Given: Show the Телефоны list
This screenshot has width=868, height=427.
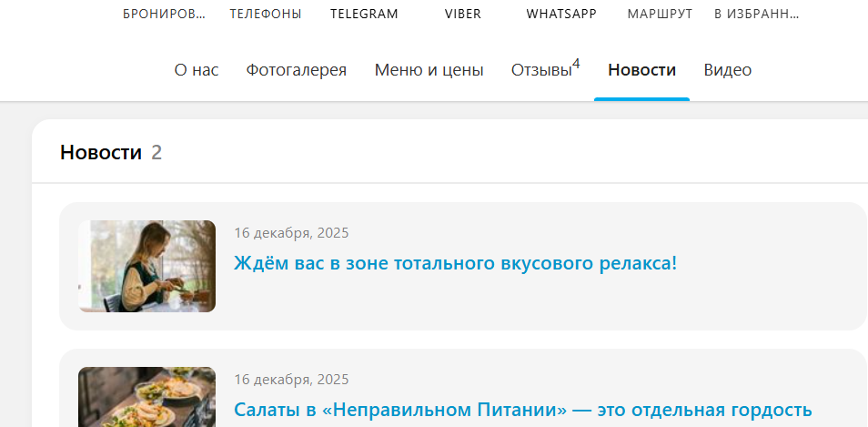Looking at the screenshot, I should point(266,15).
